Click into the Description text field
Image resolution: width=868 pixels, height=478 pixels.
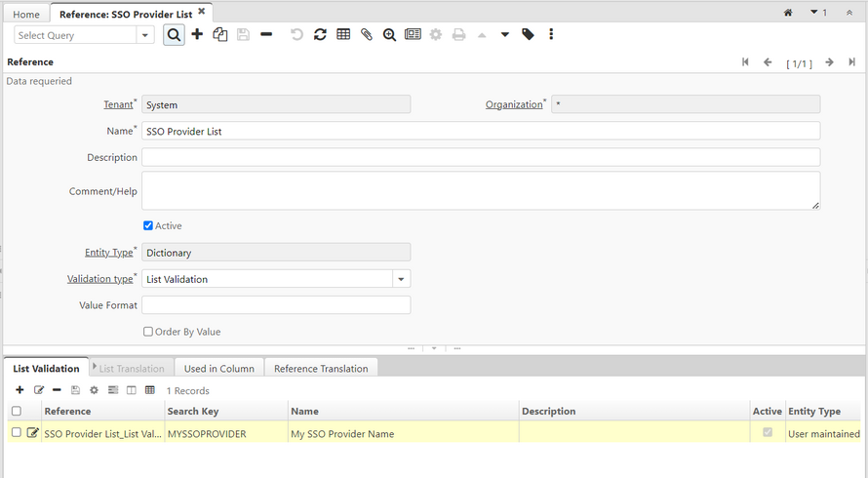[x=480, y=157]
